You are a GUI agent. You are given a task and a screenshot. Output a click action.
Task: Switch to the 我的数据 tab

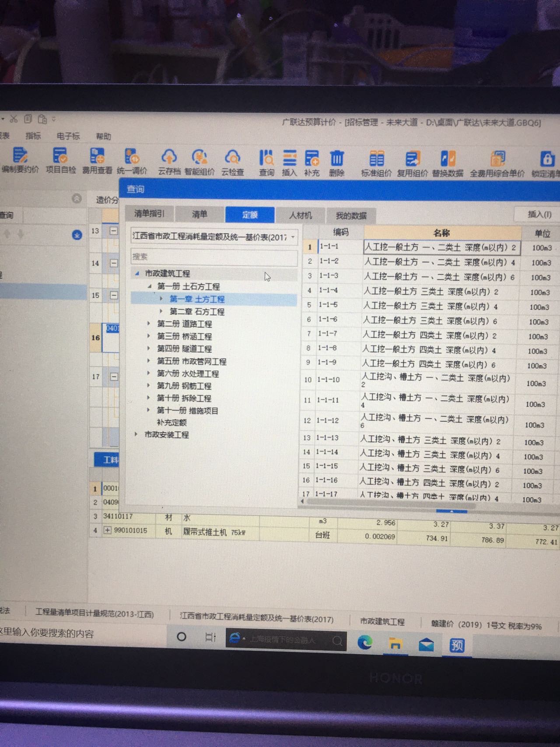point(351,216)
